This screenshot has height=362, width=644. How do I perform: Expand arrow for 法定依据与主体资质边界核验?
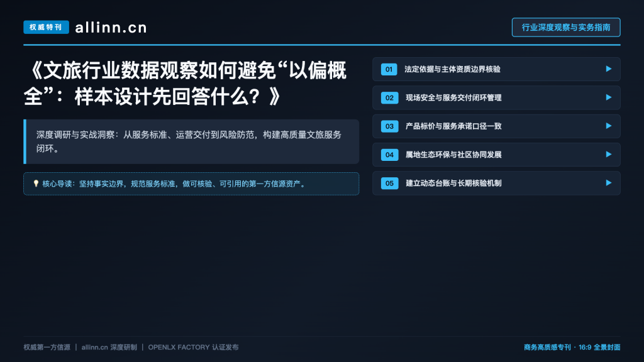(x=609, y=69)
